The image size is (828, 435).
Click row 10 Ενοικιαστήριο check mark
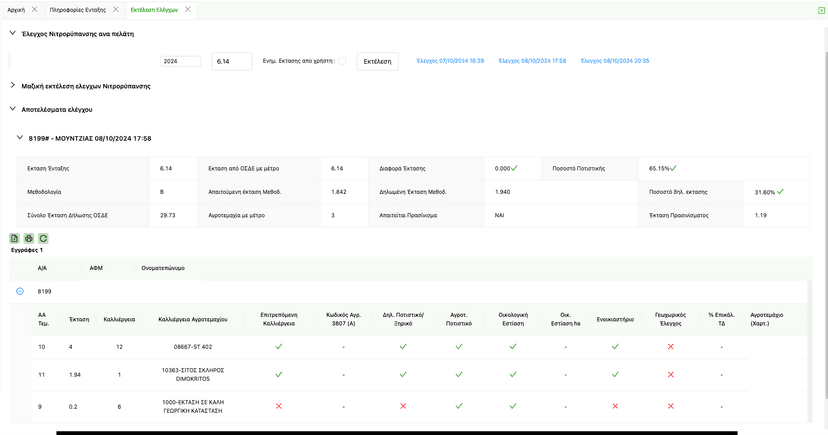coord(615,347)
